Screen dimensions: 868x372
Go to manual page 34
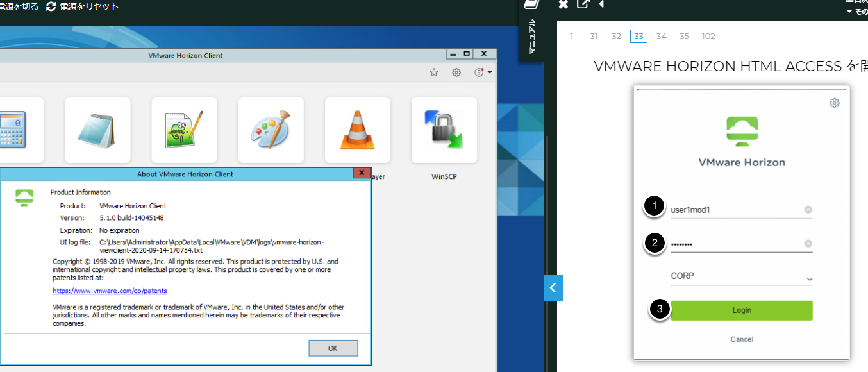pos(661,37)
